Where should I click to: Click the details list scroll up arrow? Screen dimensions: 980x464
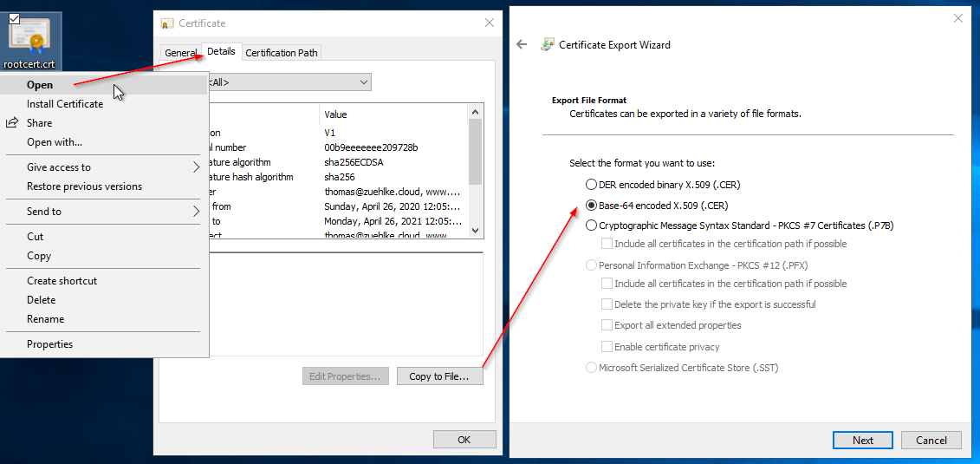[475, 112]
